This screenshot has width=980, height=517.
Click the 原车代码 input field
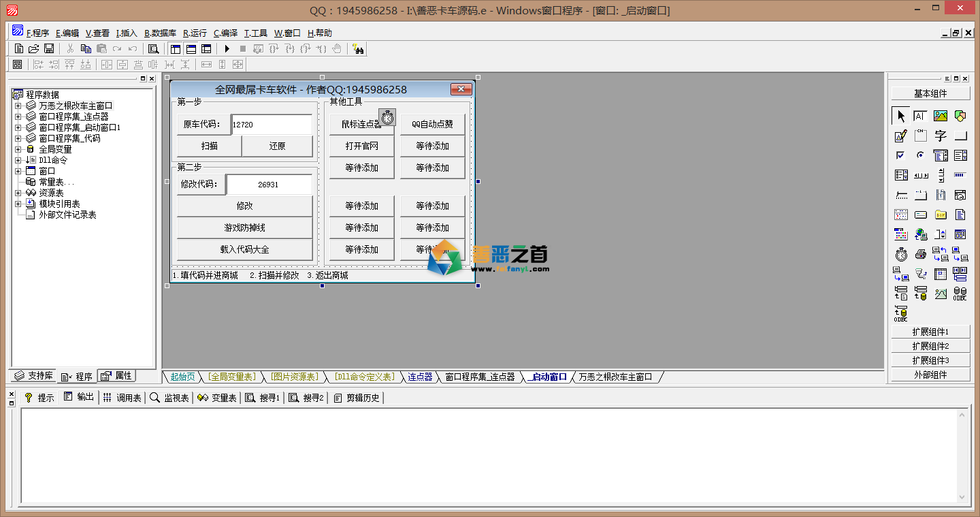click(271, 125)
